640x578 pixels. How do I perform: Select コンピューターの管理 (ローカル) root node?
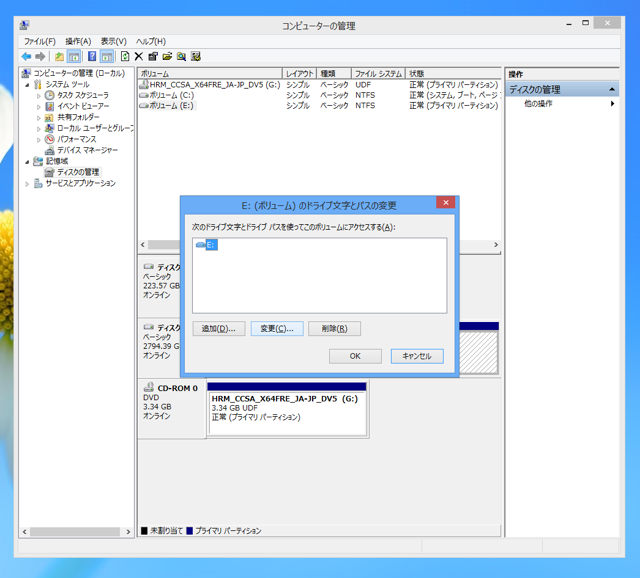pos(79,73)
